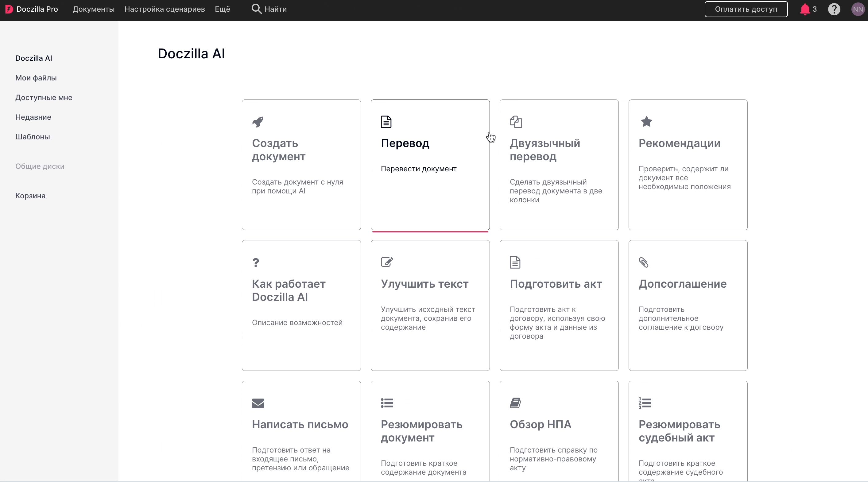Click the numbered list icon on Резюмировать судебный акт card

[x=645, y=403]
